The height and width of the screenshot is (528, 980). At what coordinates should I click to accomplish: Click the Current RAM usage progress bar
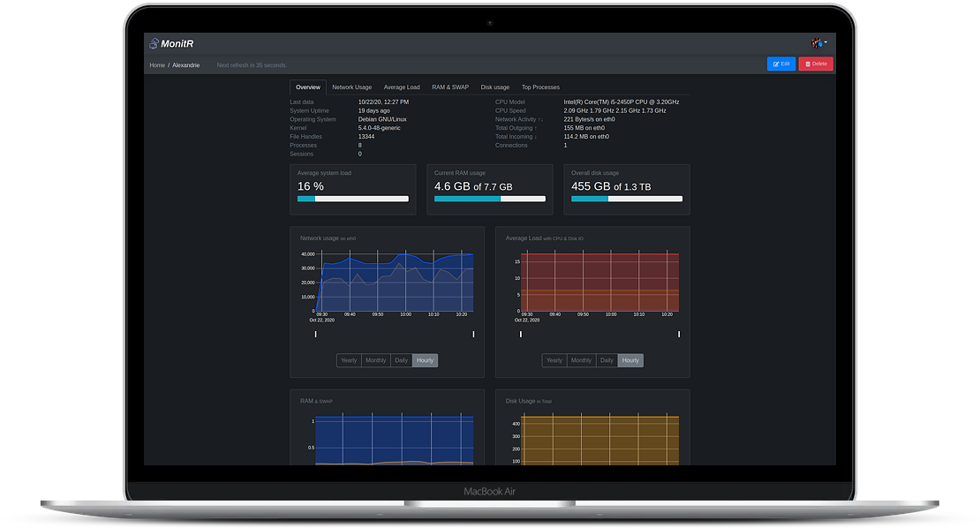pos(490,199)
